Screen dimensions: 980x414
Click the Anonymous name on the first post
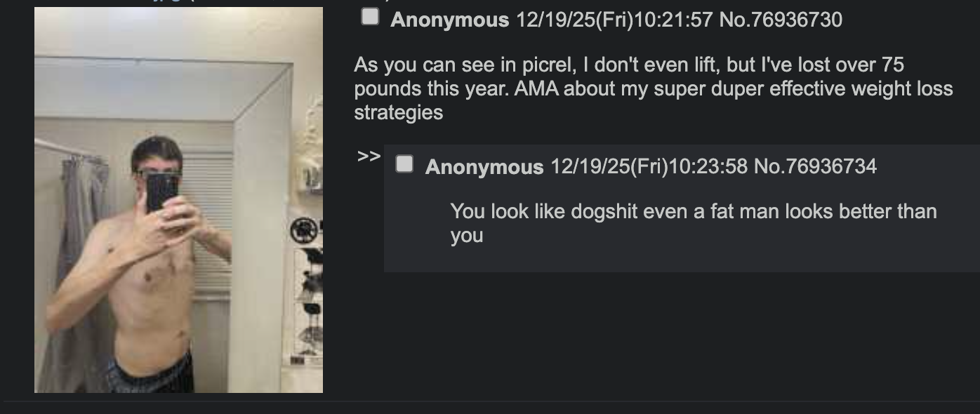tap(450, 20)
